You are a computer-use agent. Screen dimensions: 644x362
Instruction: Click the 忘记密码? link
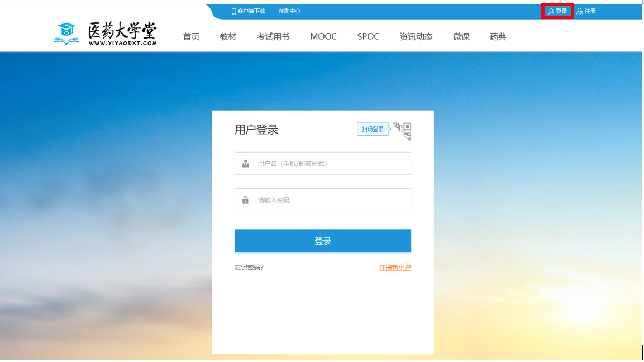249,268
